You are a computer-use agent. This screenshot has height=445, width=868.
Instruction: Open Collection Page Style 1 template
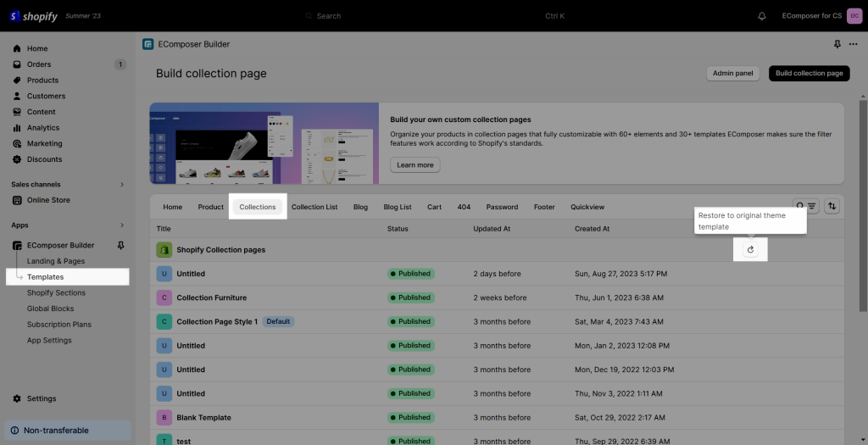(217, 321)
